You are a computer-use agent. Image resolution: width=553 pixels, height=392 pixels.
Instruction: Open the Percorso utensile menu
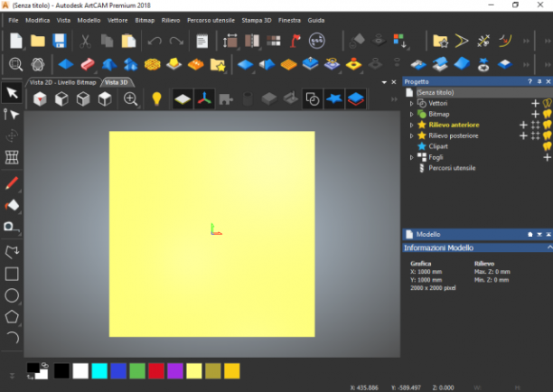pos(211,21)
